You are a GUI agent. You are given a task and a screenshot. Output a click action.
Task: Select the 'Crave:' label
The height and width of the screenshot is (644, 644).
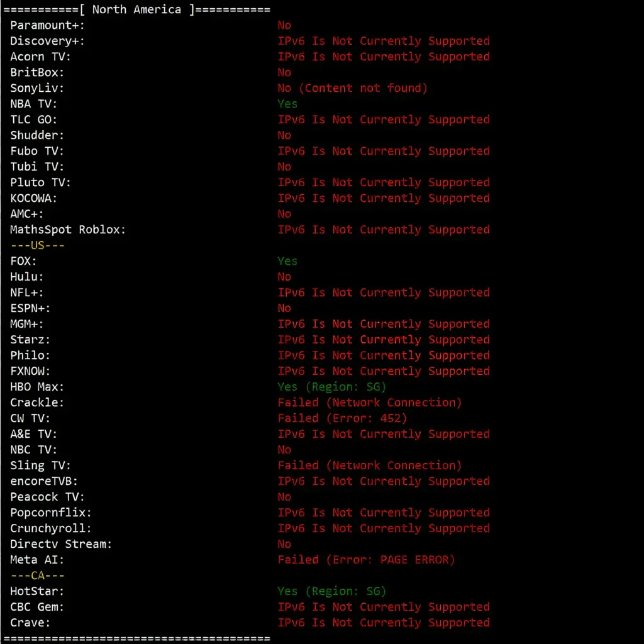coord(30,623)
